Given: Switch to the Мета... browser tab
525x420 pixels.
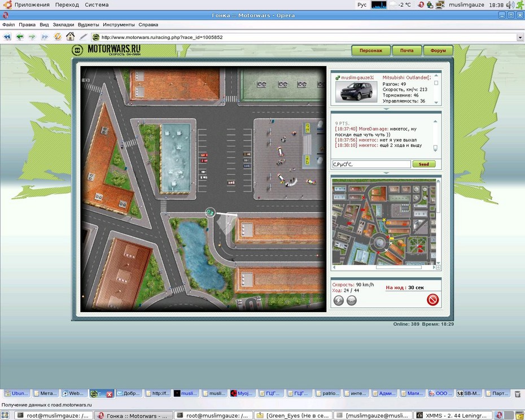Looking at the screenshot, I should pos(46,393).
